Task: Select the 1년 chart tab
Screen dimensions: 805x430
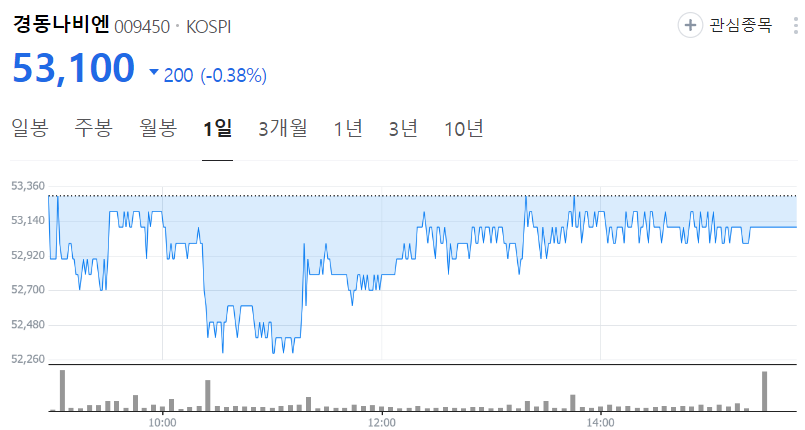Action: [x=348, y=128]
